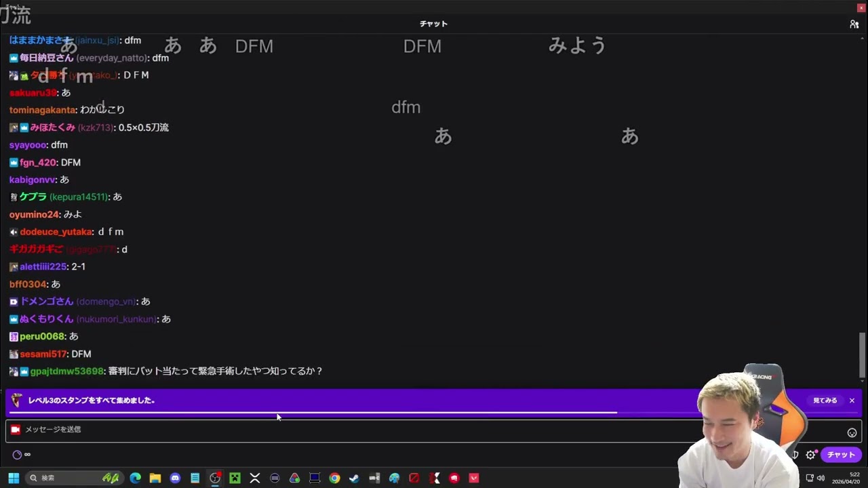
Task: Open the emote picker smiley icon
Action: [852, 432]
